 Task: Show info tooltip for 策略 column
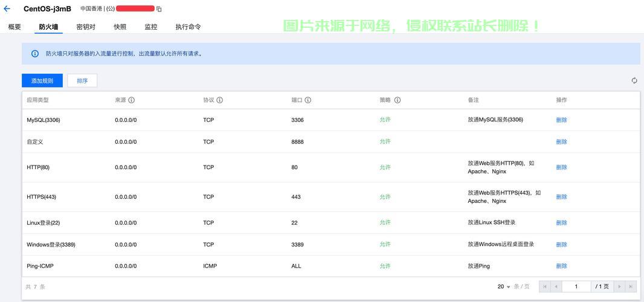397,100
